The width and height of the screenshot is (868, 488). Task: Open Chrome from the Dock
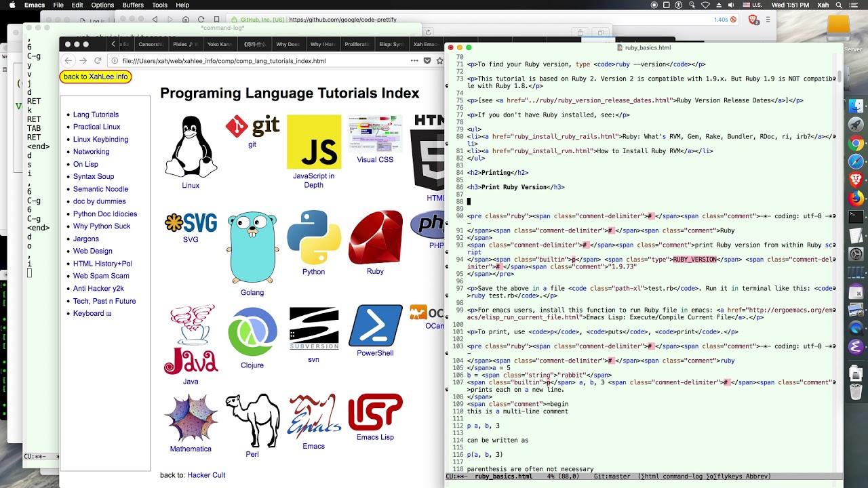[856, 143]
